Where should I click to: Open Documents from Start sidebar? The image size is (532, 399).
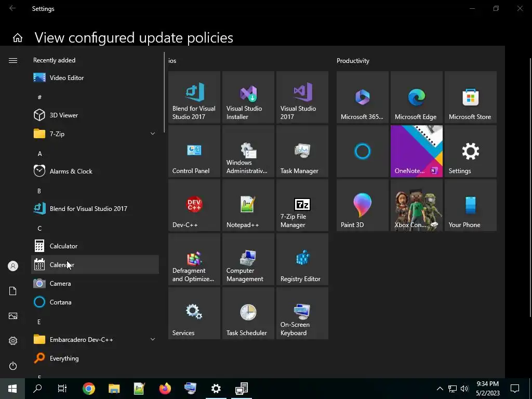click(13, 291)
